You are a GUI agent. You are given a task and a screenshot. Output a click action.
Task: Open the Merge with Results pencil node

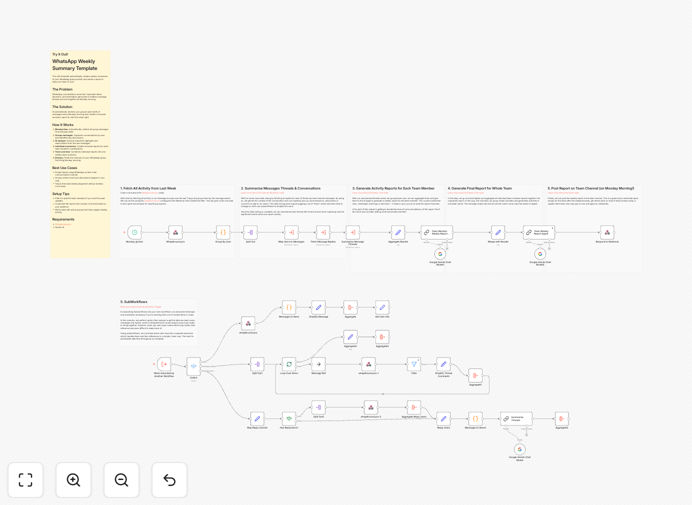click(498, 232)
